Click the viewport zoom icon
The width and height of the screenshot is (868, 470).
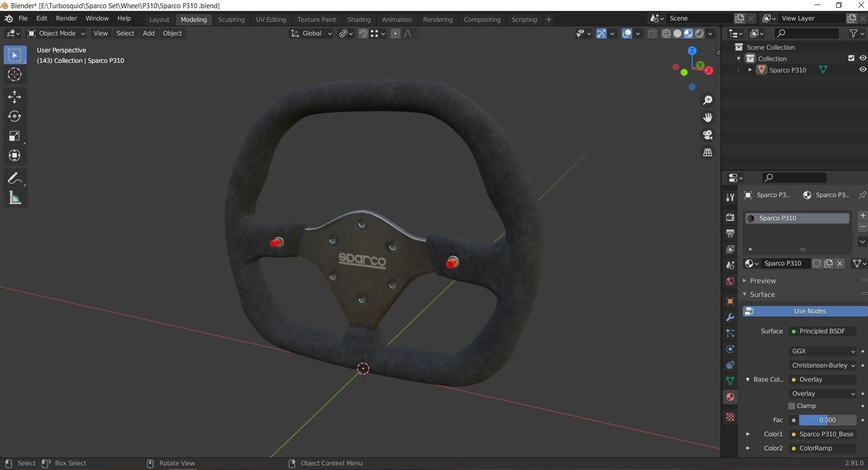708,100
